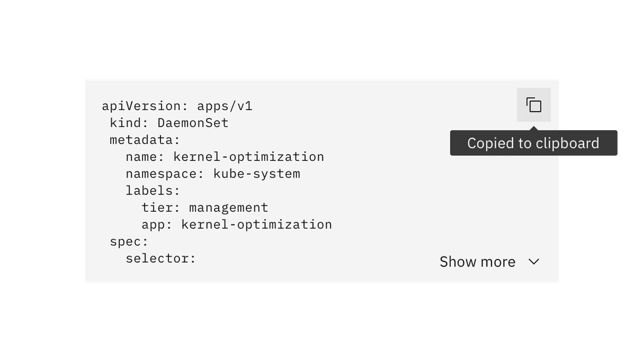Click the kind: DaemonSet line
The image size is (644, 362).
[169, 123]
